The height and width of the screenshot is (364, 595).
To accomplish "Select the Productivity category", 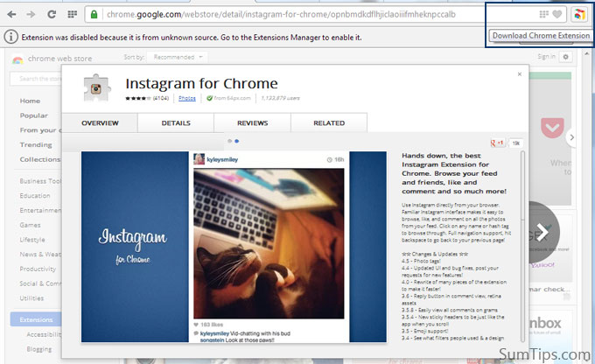I will tap(38, 269).
